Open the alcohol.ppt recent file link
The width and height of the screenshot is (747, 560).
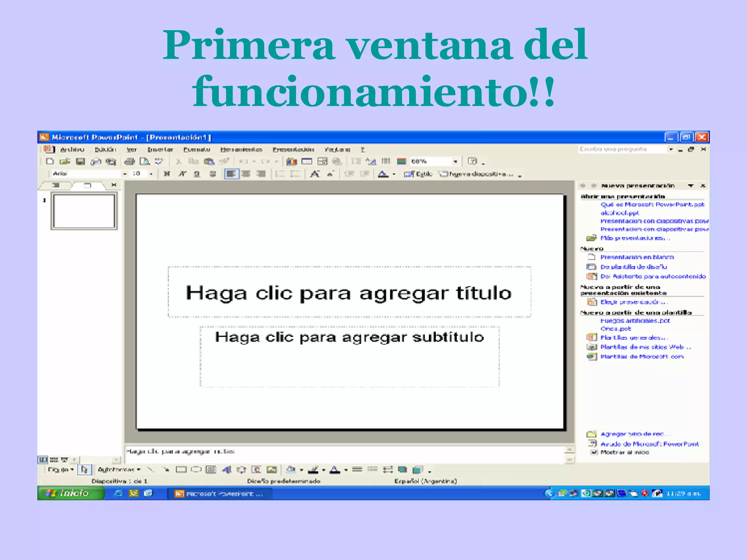620,213
